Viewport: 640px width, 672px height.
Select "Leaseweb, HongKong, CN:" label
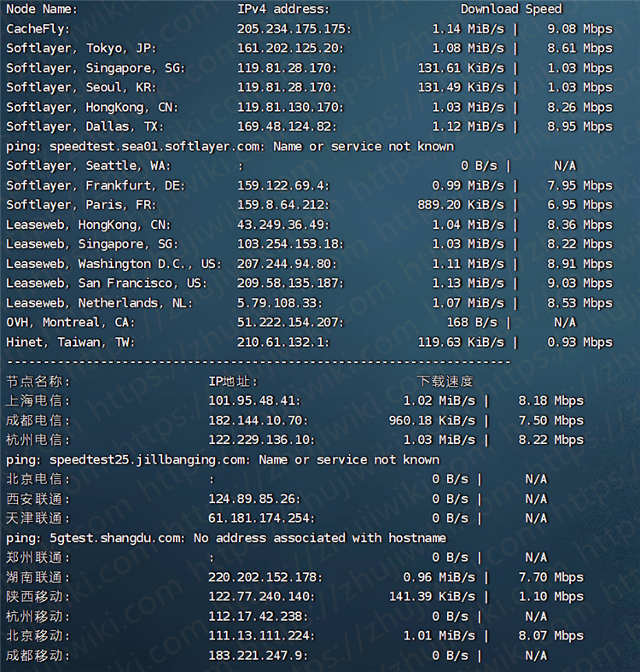88,225
